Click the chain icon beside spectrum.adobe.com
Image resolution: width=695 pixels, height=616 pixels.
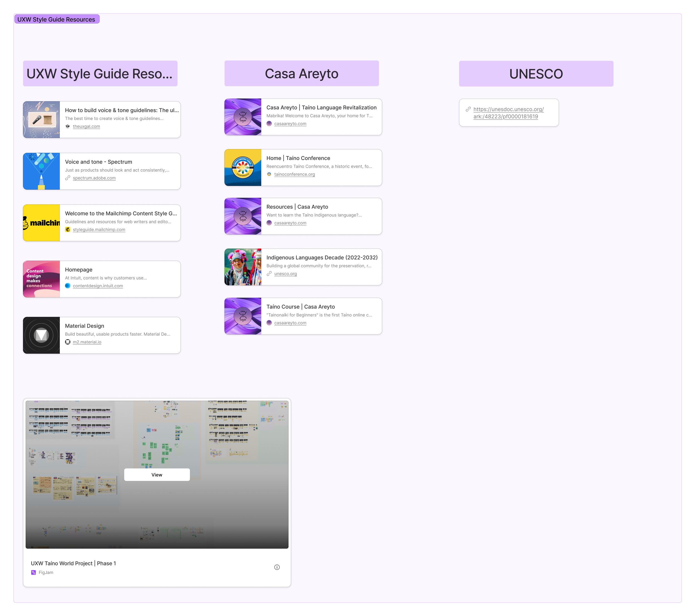pos(68,178)
